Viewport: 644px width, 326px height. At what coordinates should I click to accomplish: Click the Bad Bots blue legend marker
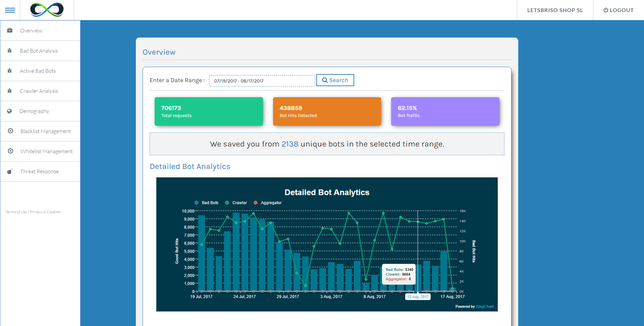196,203
